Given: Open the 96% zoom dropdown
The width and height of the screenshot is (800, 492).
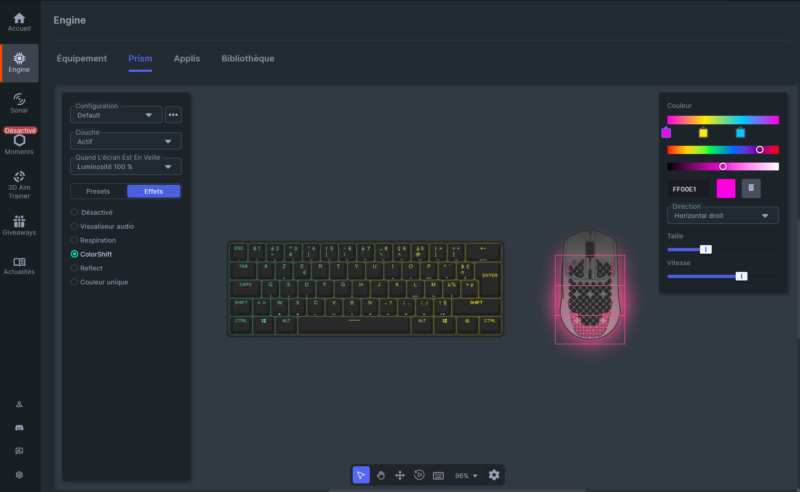Looking at the screenshot, I should (x=466, y=476).
